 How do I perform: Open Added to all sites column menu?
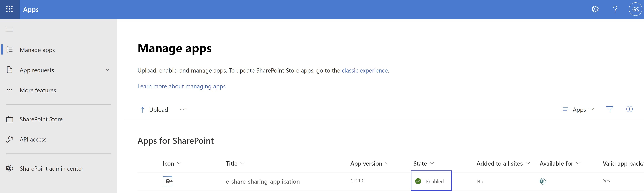pyautogui.click(x=503, y=164)
